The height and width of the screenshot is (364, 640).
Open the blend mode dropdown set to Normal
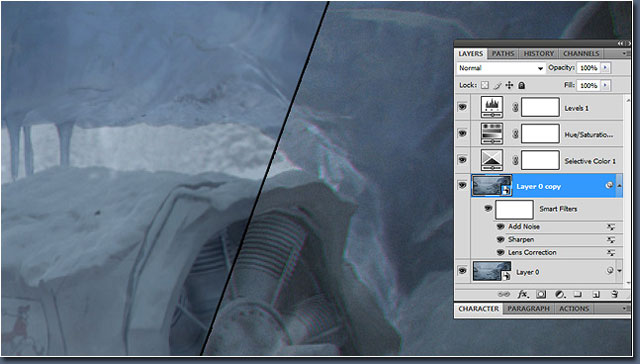[x=501, y=68]
